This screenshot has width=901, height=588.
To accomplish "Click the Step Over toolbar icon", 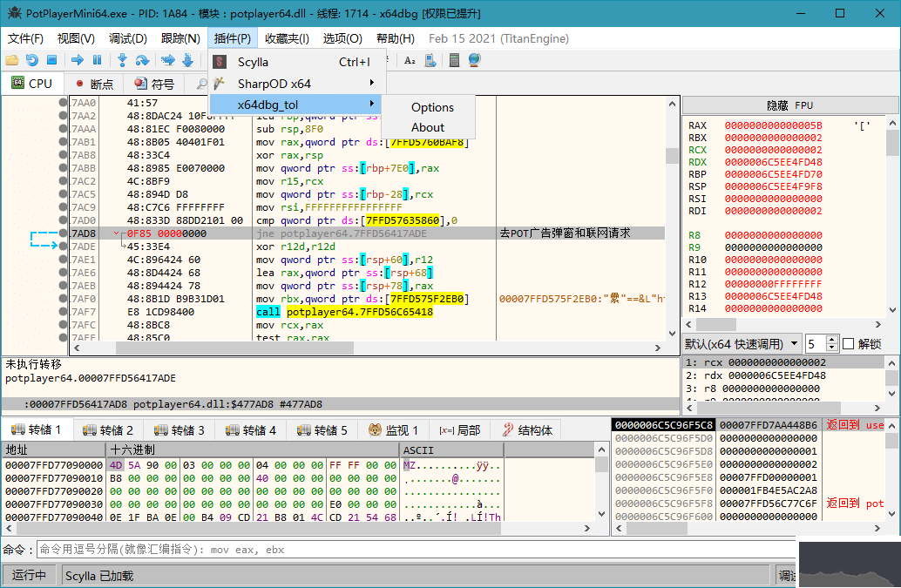I will 141,61.
